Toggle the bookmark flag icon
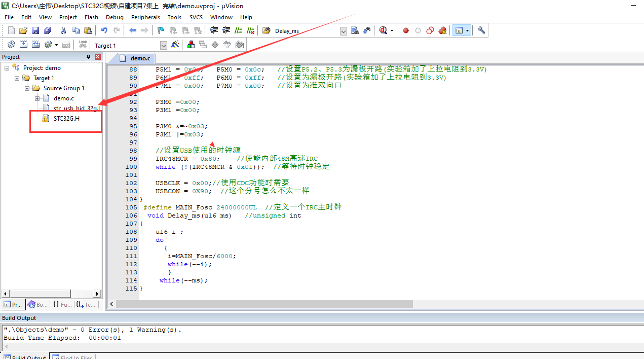644x359 pixels. point(161,30)
